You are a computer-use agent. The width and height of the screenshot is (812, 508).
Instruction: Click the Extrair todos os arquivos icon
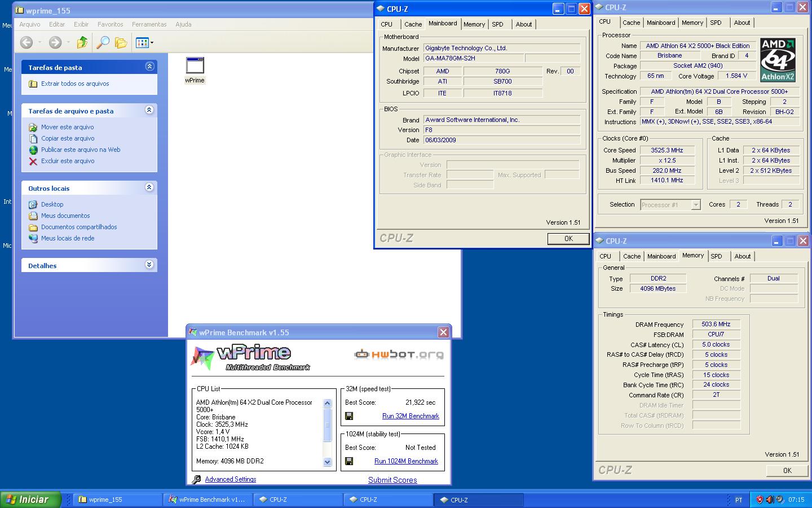click(33, 84)
